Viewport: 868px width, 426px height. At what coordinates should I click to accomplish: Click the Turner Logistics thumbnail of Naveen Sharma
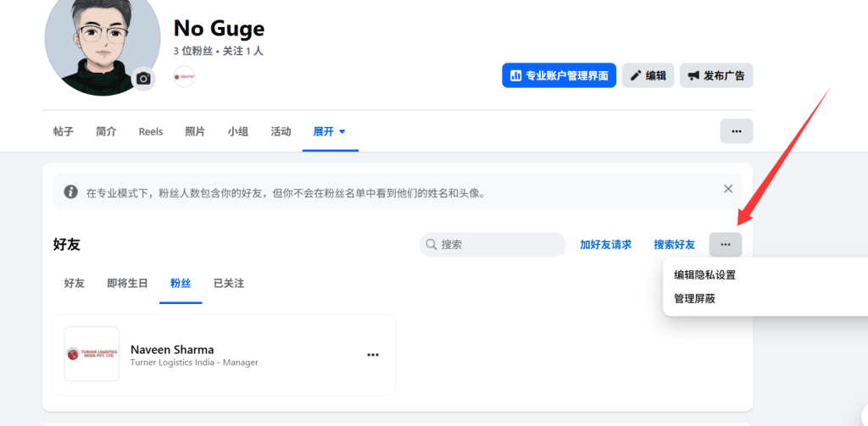click(92, 354)
